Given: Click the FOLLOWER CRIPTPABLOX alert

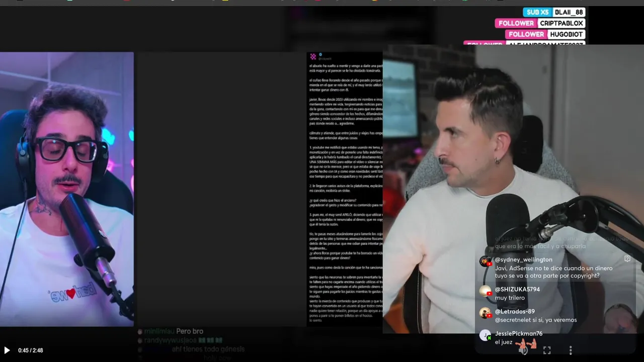Looking at the screenshot, I should [x=540, y=23].
